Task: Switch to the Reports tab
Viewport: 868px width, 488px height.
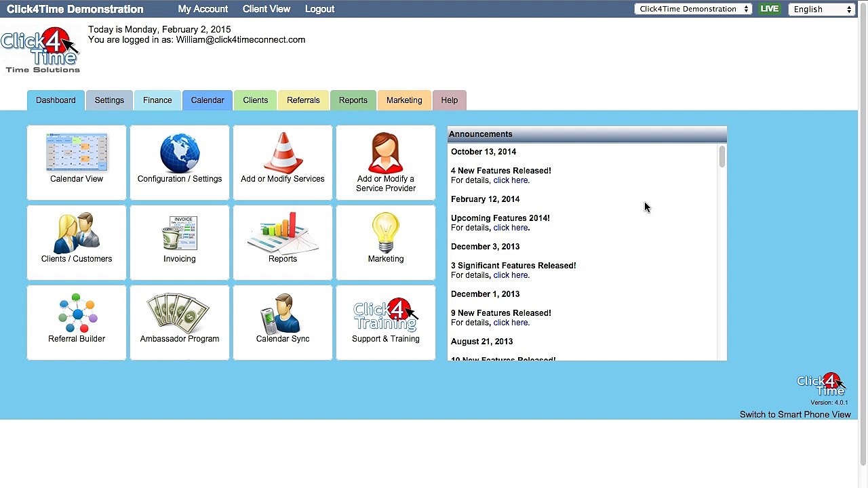Action: (x=353, y=100)
